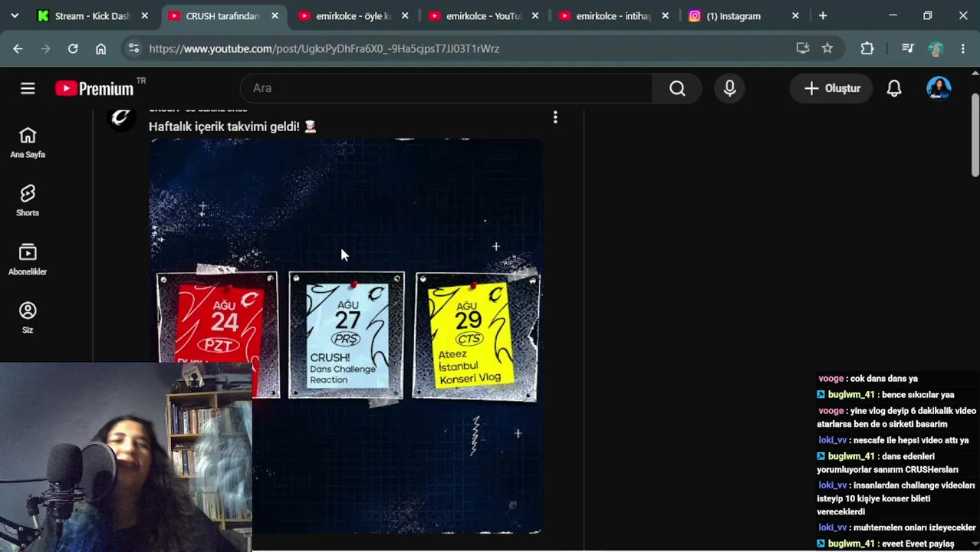Open YouTube notifications bell

pos(894,88)
